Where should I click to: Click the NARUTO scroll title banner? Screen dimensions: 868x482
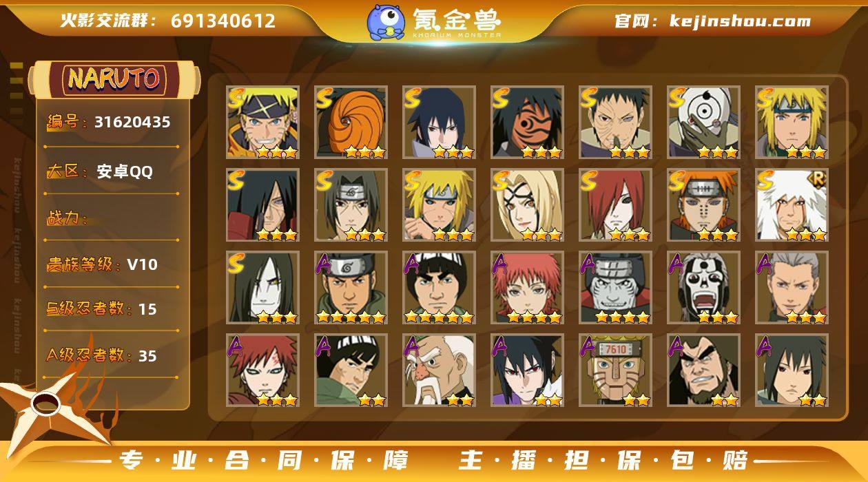point(114,79)
